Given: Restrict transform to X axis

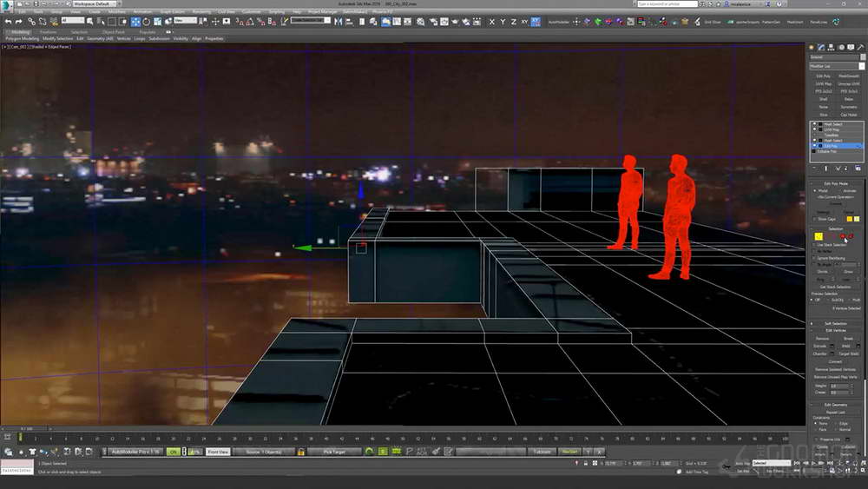Looking at the screenshot, I should pyautogui.click(x=491, y=22).
